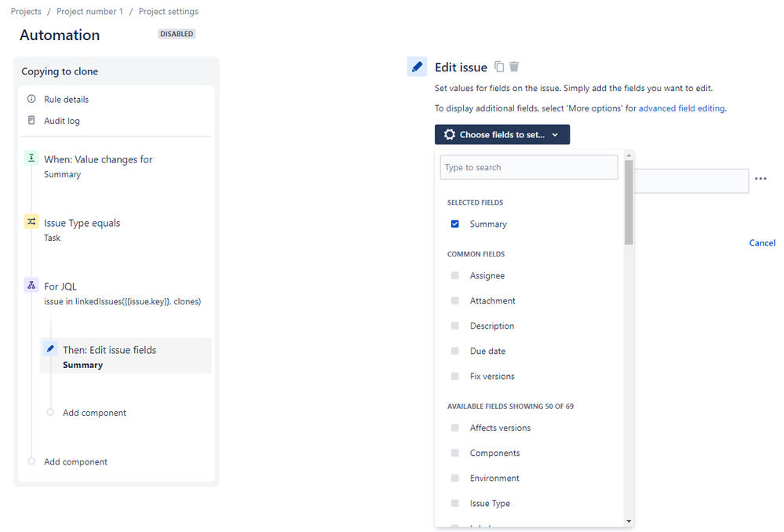Check the Components field checkbox

[455, 453]
